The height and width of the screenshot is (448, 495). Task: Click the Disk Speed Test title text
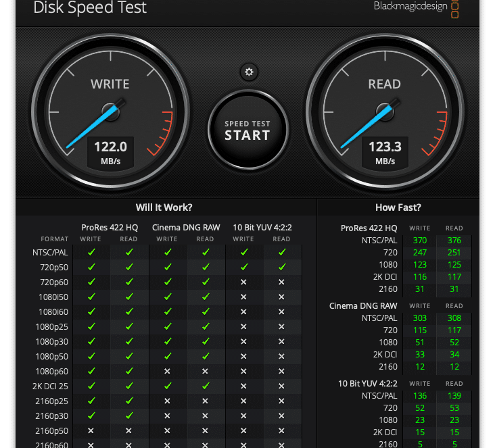pos(90,7)
